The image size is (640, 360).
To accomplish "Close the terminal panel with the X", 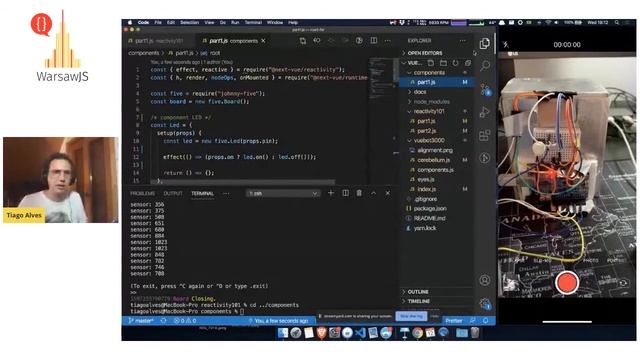I will 387,193.
